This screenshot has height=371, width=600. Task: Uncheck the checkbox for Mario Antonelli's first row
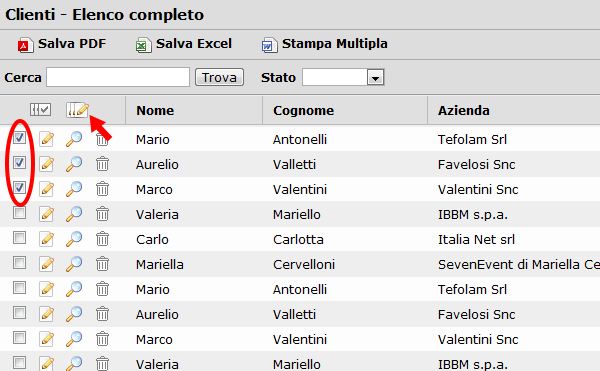click(20, 137)
